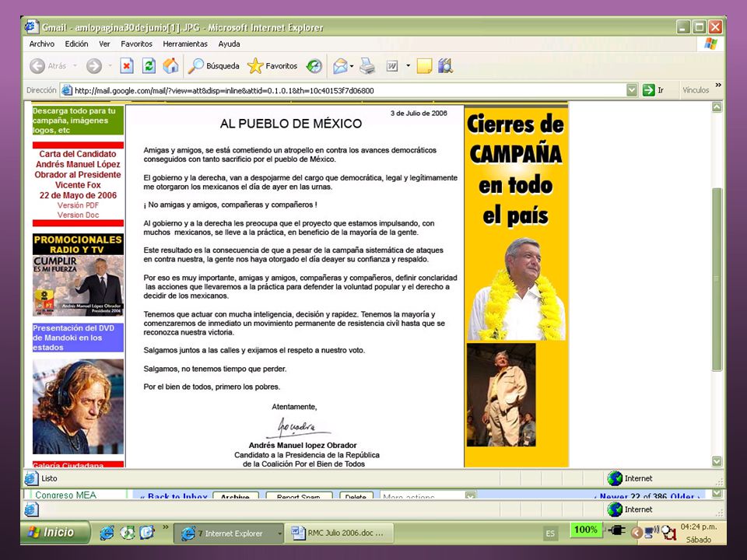Open the Versión PDF link

pos(78,205)
